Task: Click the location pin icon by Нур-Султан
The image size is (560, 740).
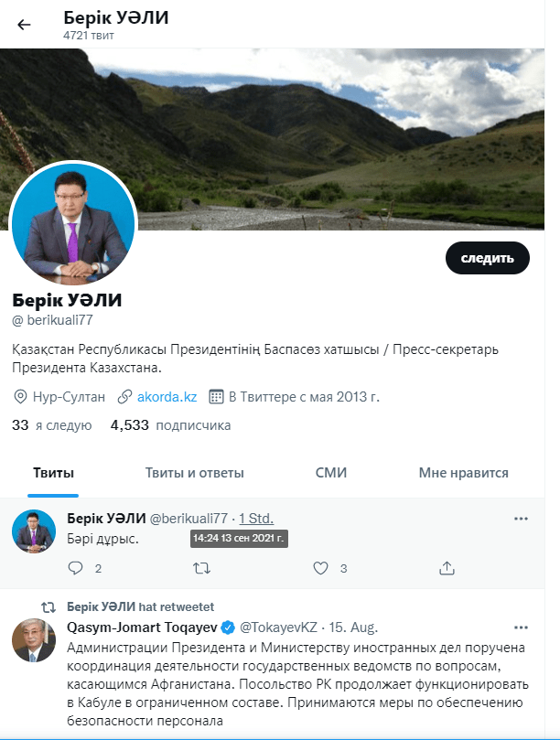Action: [20, 397]
